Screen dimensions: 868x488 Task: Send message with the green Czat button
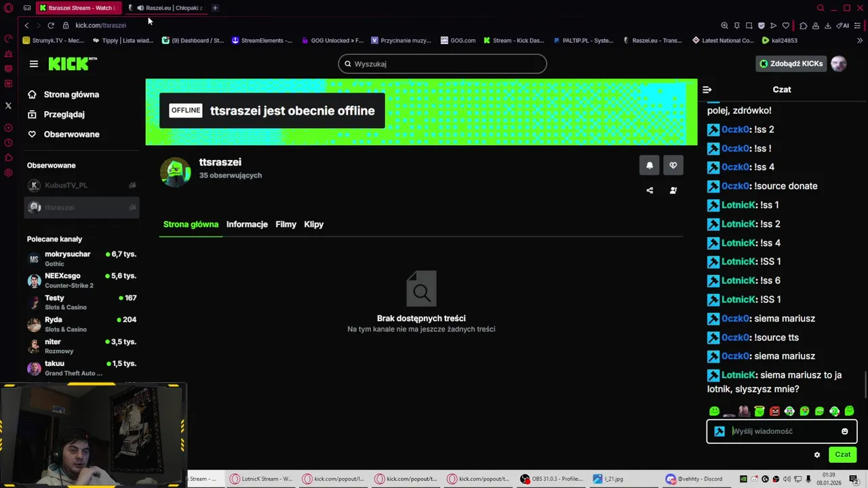pos(842,455)
